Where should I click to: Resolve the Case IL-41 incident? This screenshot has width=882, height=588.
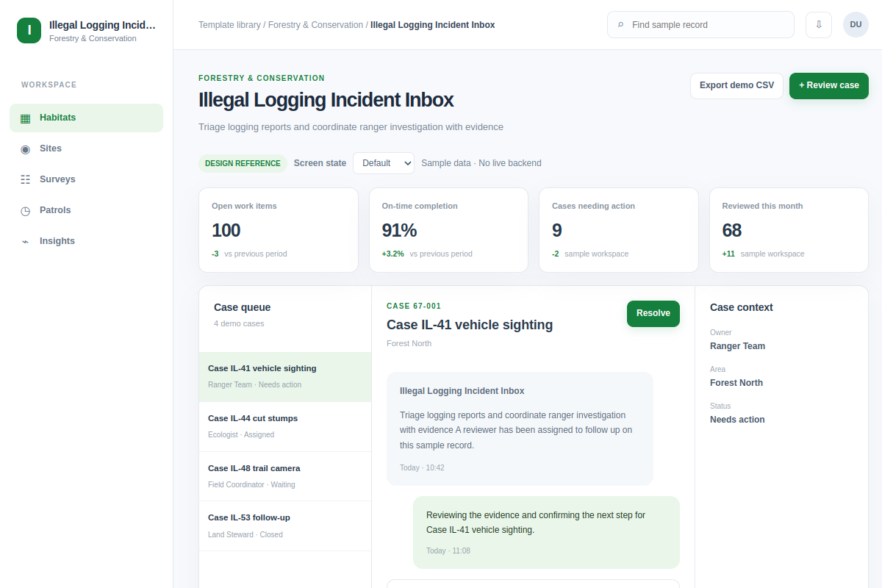tap(653, 313)
